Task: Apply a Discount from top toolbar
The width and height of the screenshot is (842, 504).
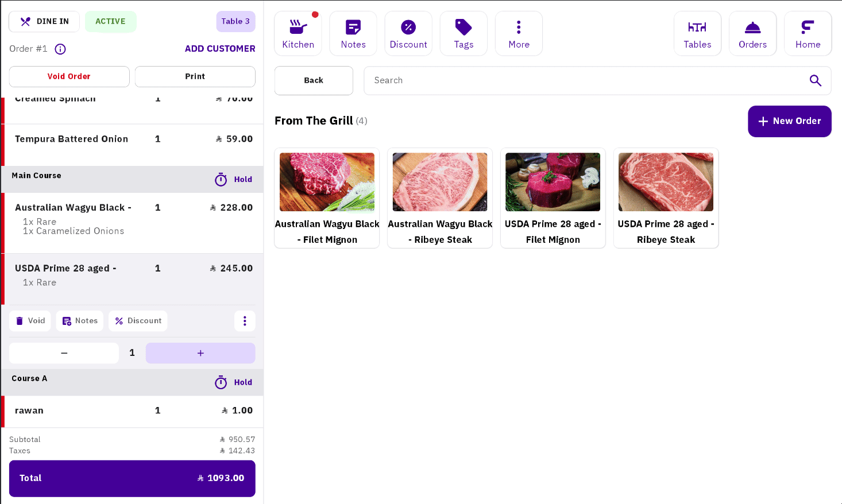Action: coord(408,33)
